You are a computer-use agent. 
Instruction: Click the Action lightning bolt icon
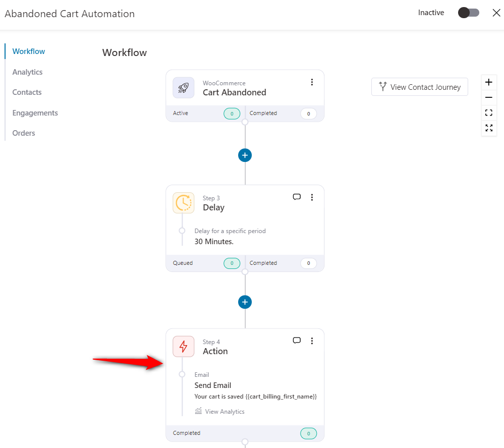tap(184, 347)
